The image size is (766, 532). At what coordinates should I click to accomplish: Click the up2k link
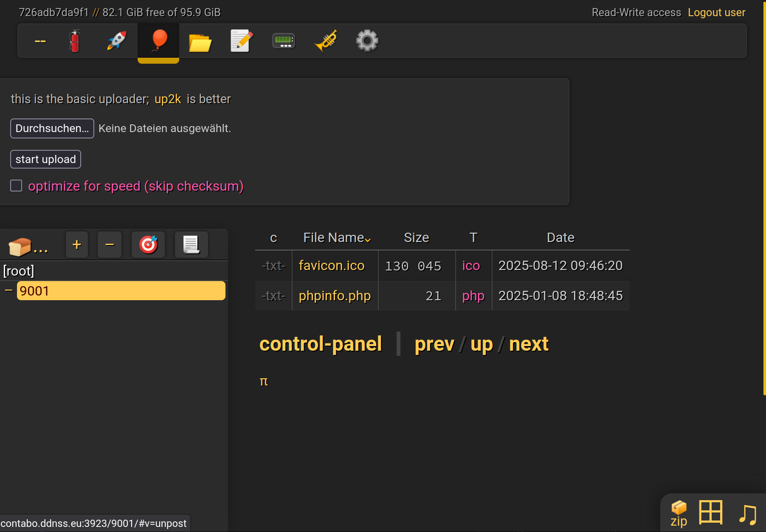click(168, 99)
